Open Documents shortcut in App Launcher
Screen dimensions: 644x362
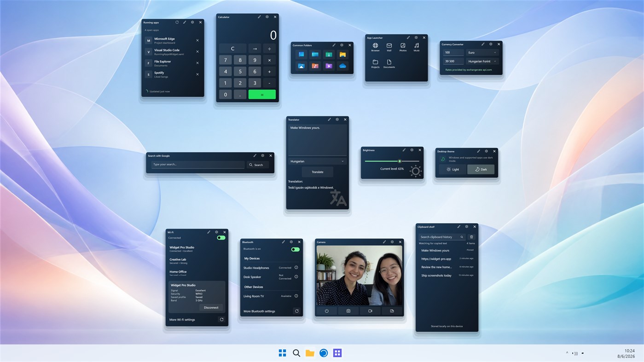coord(389,63)
